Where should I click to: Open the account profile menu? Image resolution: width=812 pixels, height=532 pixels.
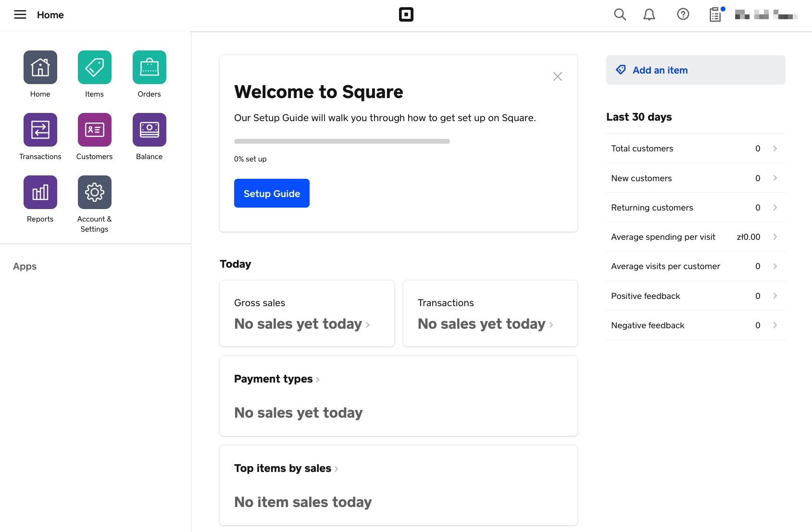coord(766,15)
